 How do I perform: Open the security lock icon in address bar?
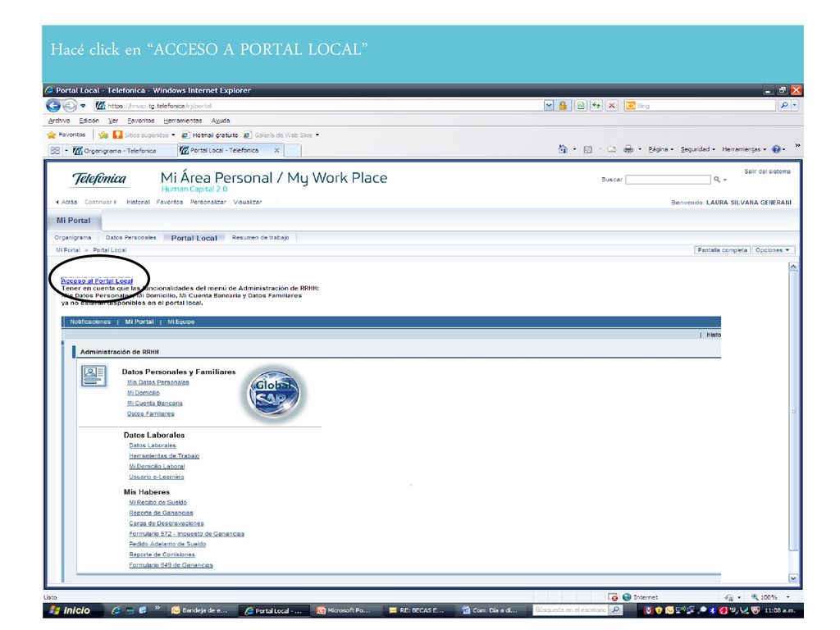pyautogui.click(x=563, y=106)
